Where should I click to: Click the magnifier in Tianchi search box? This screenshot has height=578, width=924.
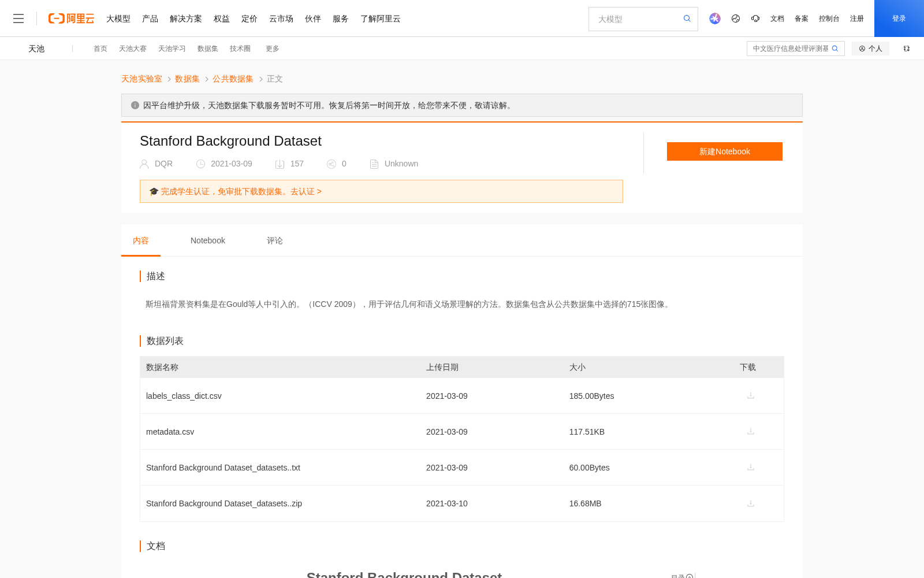(x=835, y=49)
